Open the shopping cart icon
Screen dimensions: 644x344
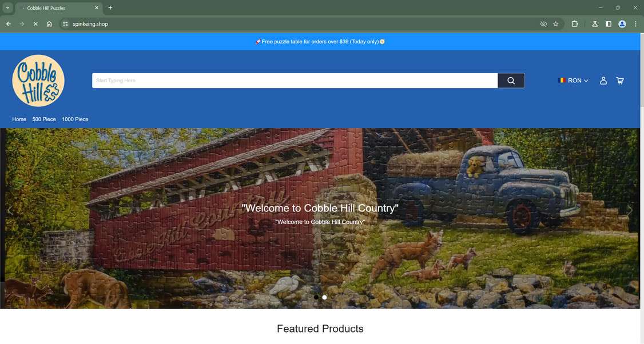[620, 81]
